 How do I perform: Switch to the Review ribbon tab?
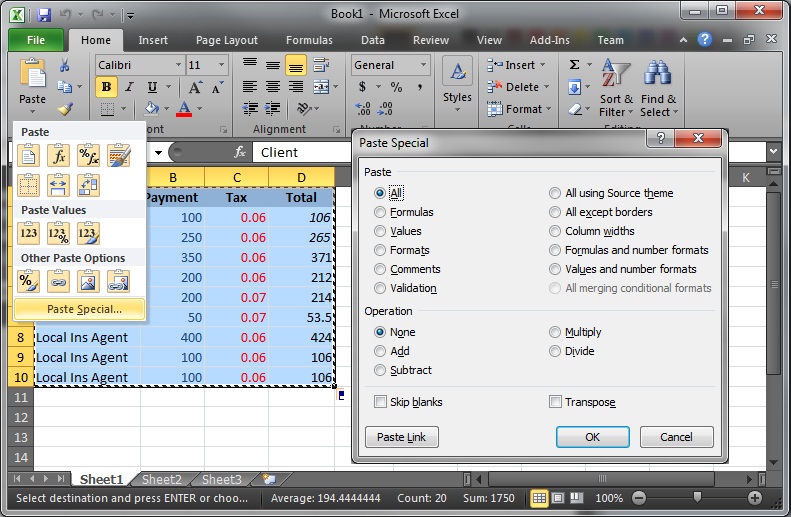pyautogui.click(x=431, y=40)
